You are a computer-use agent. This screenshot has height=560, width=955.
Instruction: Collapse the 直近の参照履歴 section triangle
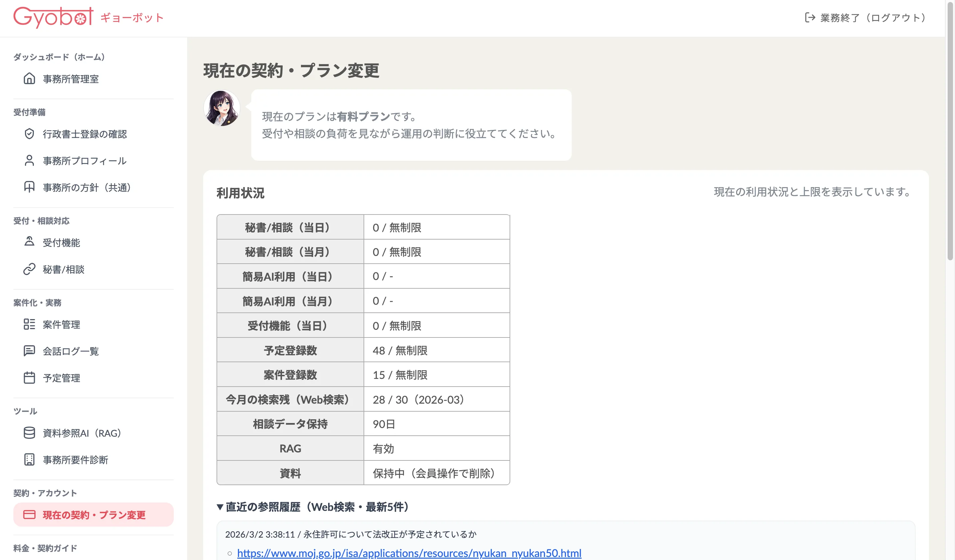tap(220, 507)
